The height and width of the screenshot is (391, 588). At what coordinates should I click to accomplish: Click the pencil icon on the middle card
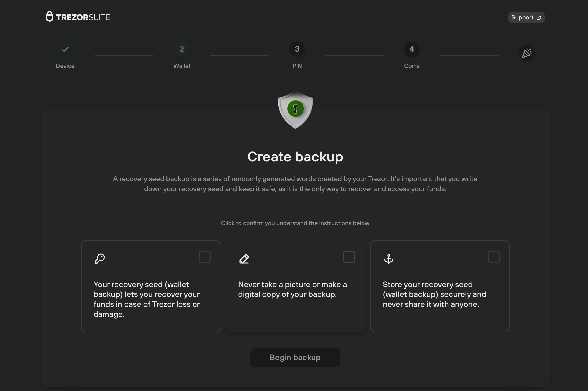coord(244,259)
